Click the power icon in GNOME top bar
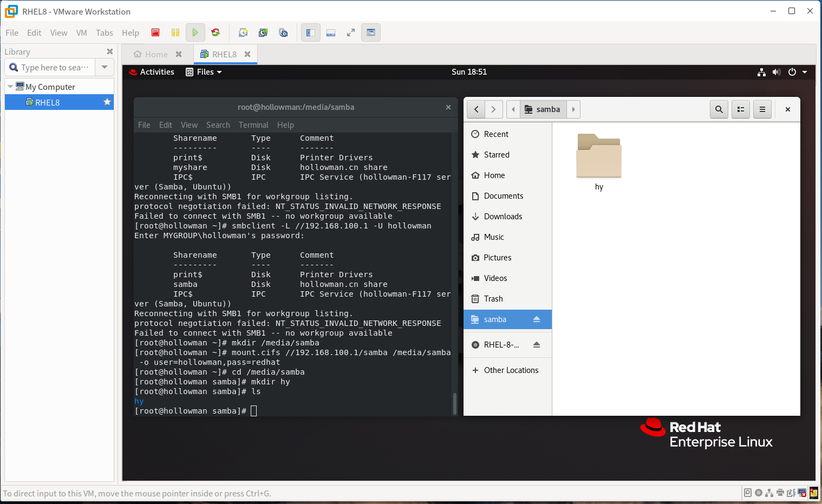 (x=792, y=72)
